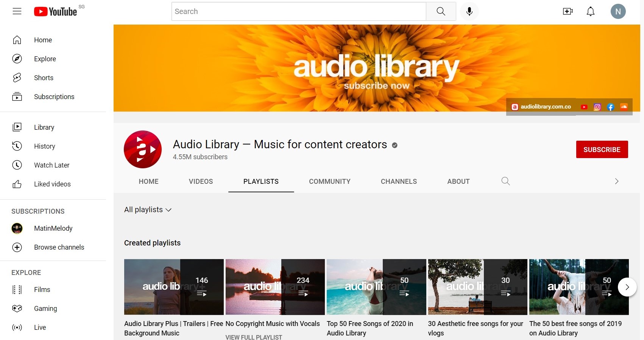Click the Films icon
The height and width of the screenshot is (340, 644).
[17, 290]
